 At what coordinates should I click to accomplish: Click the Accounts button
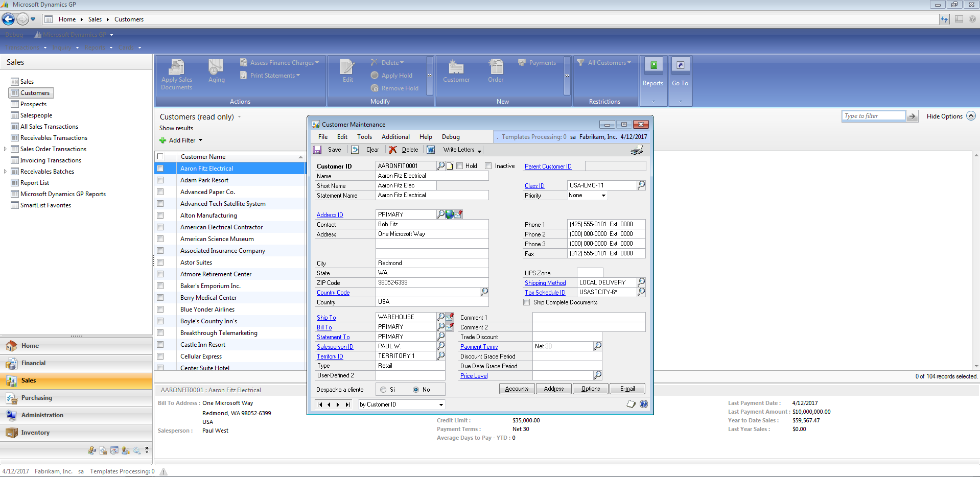tap(517, 389)
